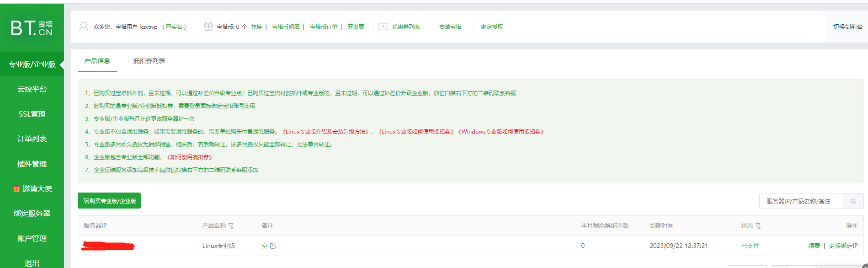868x268 pixels.
Task: Click the Linux专业版 product cell
Action: click(x=218, y=246)
